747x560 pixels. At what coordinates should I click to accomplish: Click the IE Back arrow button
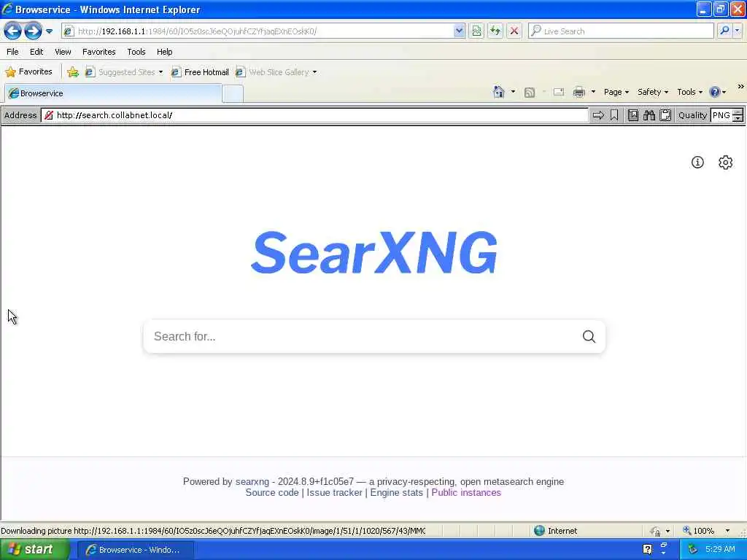coord(13,31)
